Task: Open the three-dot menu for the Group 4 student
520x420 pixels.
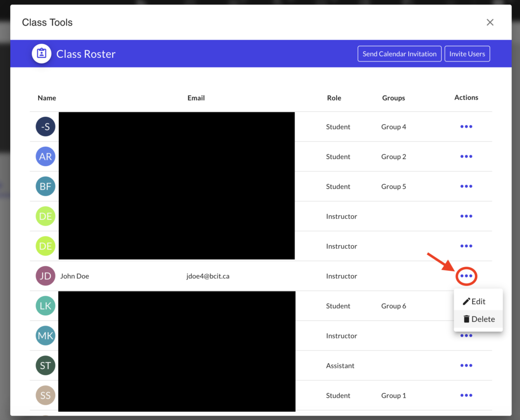Action: pos(466,126)
